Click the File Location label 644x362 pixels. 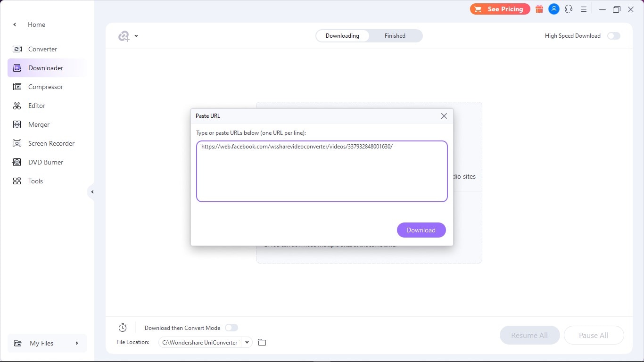pos(133,342)
